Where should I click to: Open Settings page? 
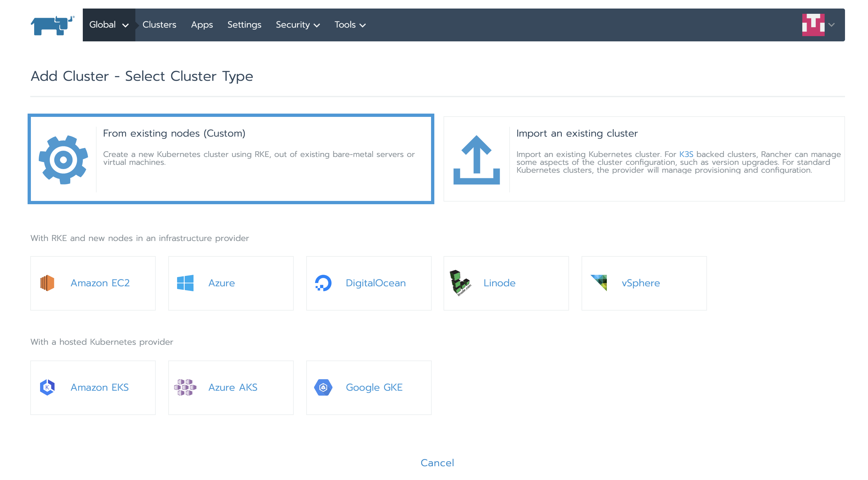click(243, 24)
